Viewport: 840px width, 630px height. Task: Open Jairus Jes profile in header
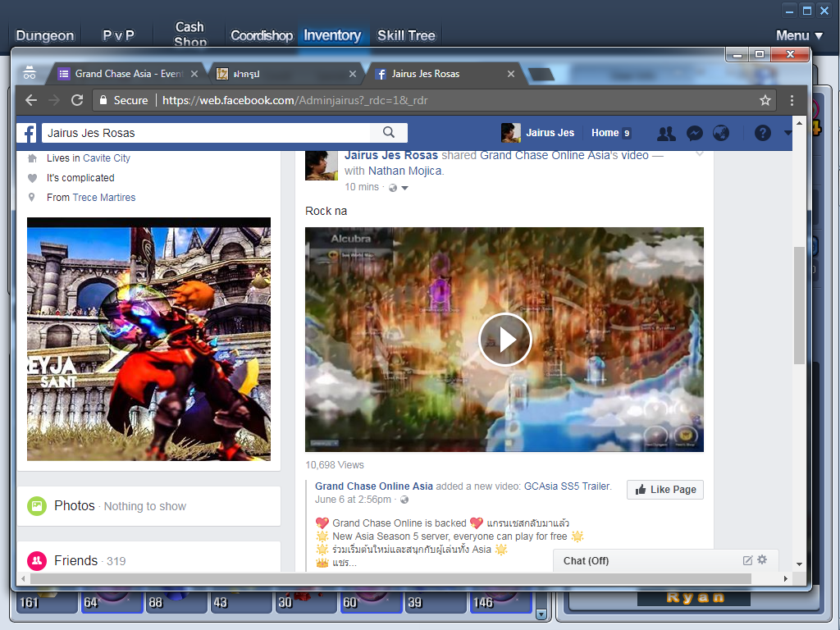[x=538, y=133]
